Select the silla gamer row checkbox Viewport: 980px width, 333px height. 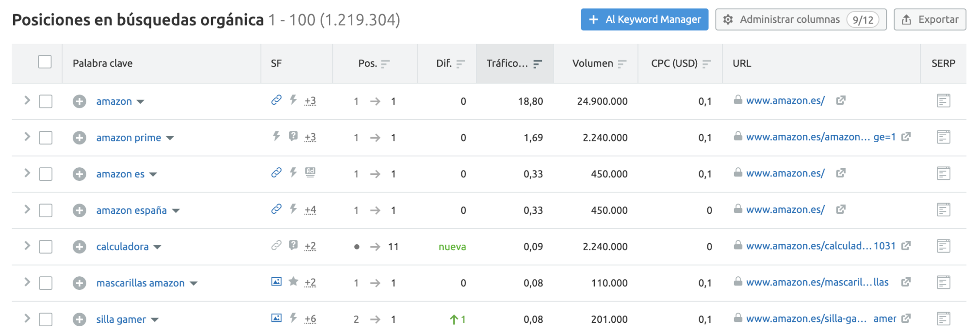tap(46, 319)
